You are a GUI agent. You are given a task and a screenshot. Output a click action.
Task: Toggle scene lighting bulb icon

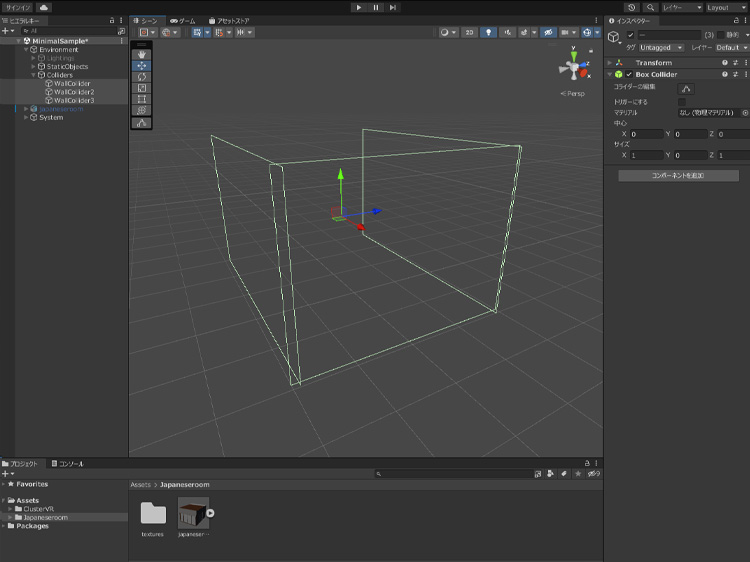coord(489,32)
